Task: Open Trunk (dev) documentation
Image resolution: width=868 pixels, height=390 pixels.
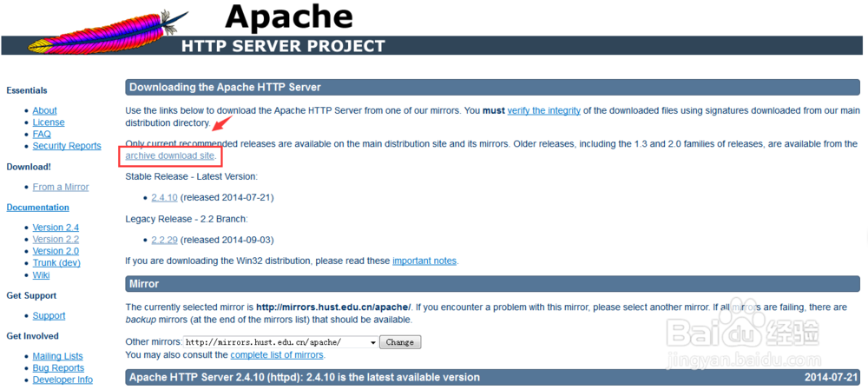Action: coord(56,262)
